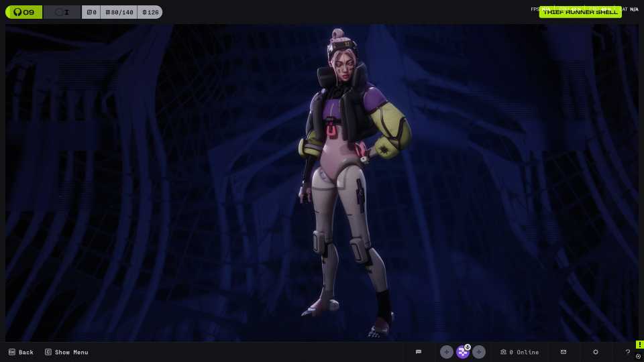Screen dimensions: 644x362
Task: Click the Thief Runner Shell label
Action: [580, 12]
